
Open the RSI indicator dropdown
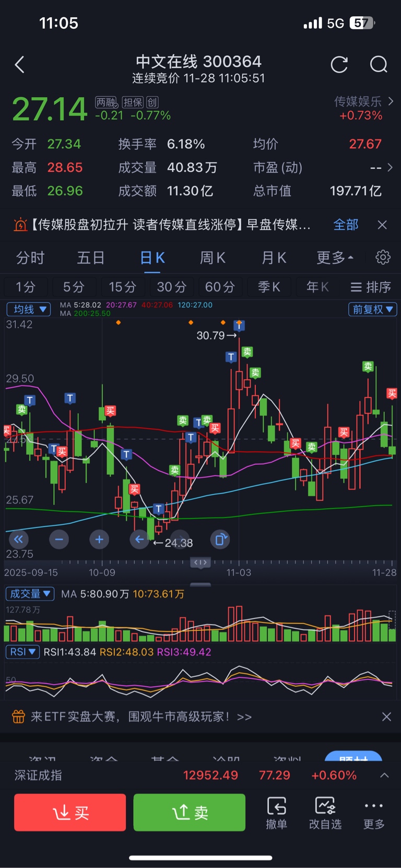point(22,652)
